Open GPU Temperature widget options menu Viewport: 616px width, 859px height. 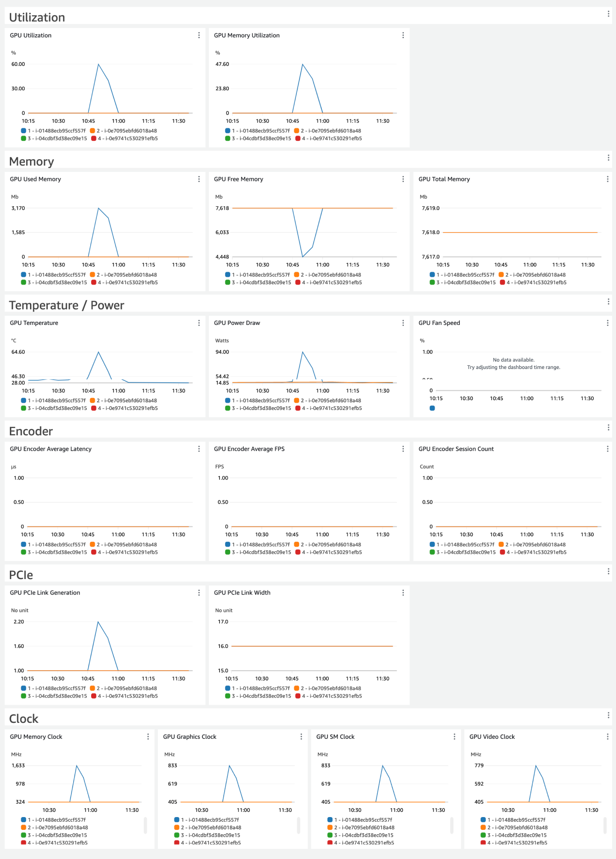click(x=199, y=323)
